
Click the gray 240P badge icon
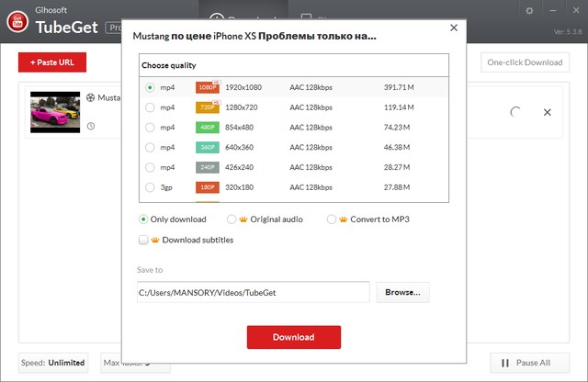coord(207,168)
